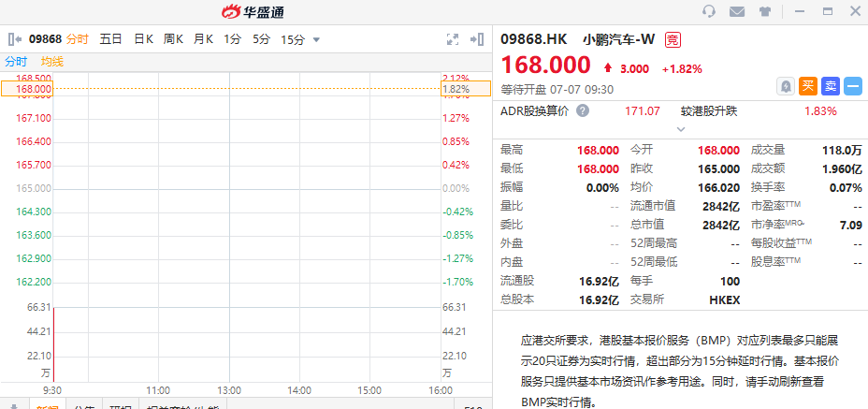Open the skin theme shirt icon
Viewport: 868px width, 409px height.
tap(766, 11)
